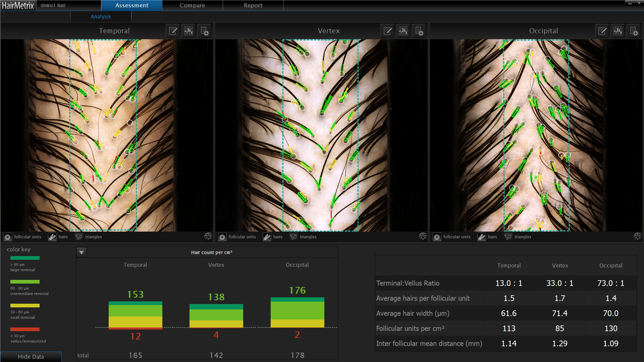This screenshot has width=644, height=362.
Task: Click the histogram chart icon for Temporal
Action: pos(189,31)
